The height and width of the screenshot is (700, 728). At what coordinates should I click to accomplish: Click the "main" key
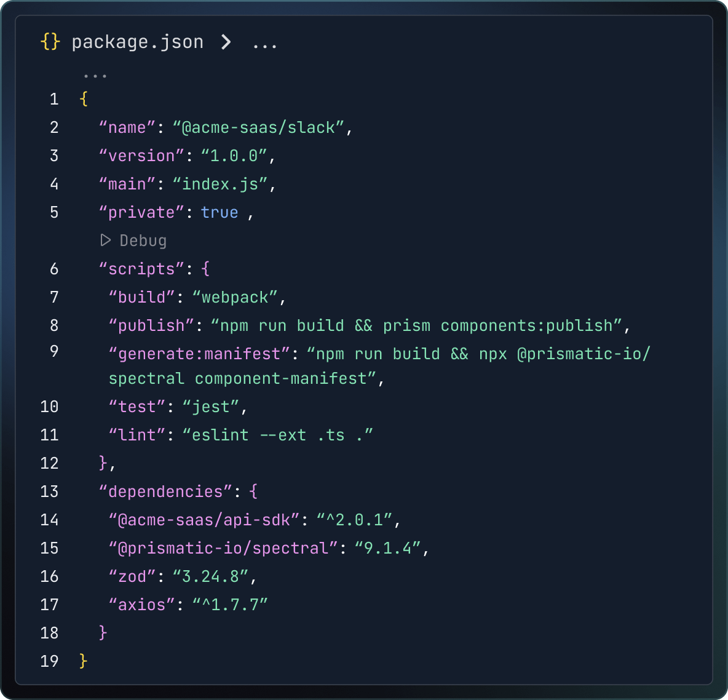127,184
